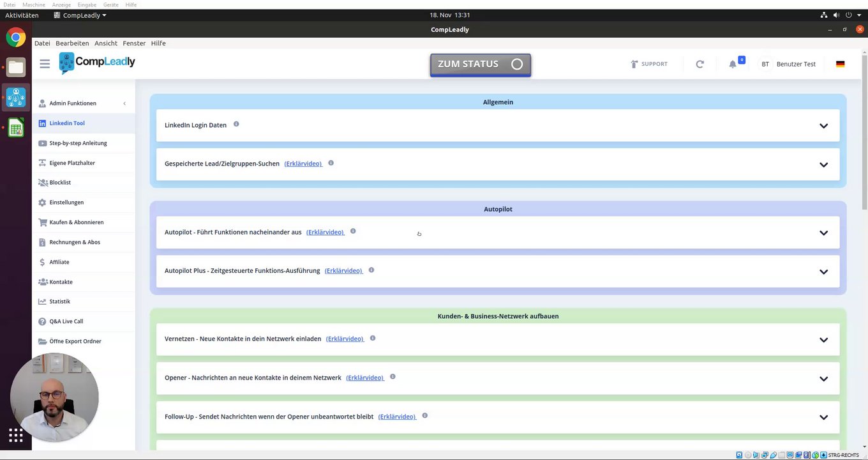Open the clock showing 18. Nov 13:31
Image resolution: width=868 pixels, height=460 pixels.
click(x=450, y=15)
